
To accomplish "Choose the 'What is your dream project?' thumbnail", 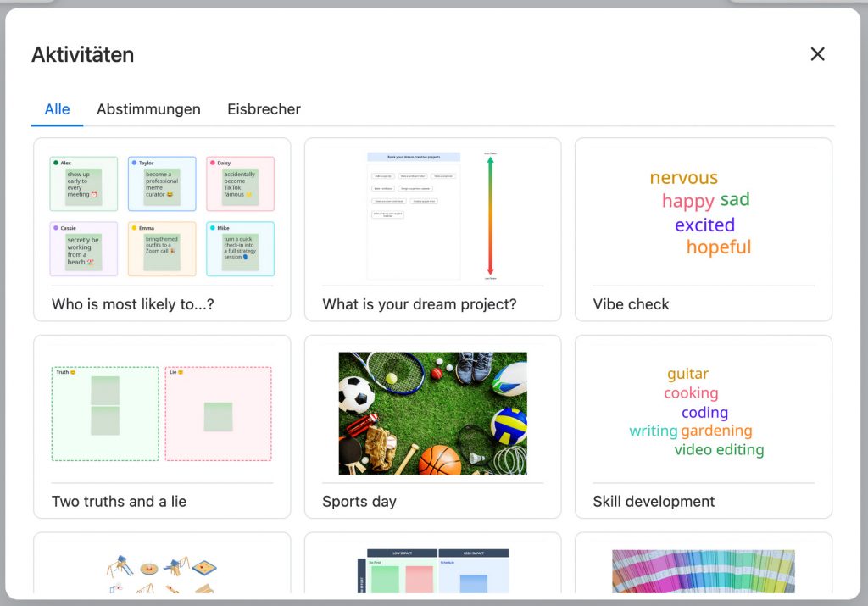I will coord(432,216).
